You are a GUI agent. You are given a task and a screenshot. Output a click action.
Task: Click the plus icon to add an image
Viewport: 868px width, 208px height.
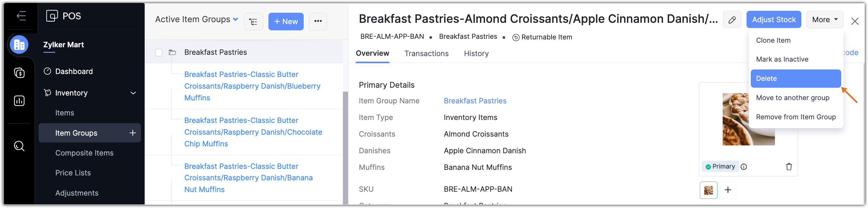[x=728, y=190]
